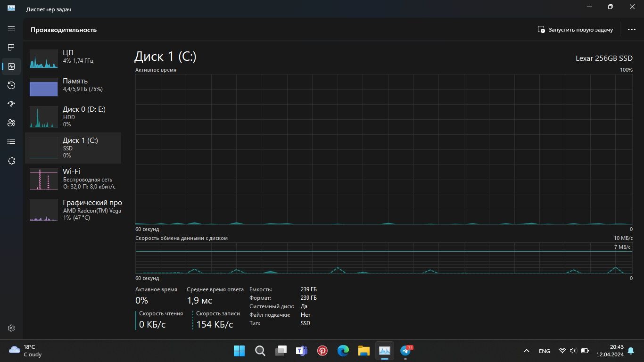Click the '1,9 мс' response time value
The width and height of the screenshot is (644, 362).
[x=199, y=301]
